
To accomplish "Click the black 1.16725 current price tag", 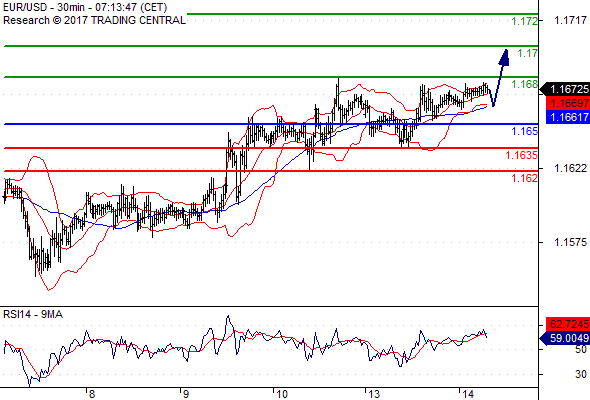I will pos(565,89).
